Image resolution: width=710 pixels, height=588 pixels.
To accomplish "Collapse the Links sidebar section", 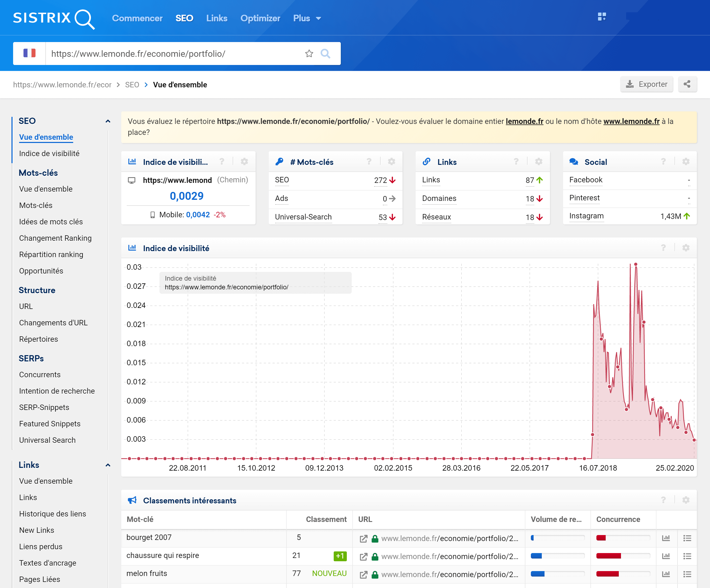I will tap(108, 465).
